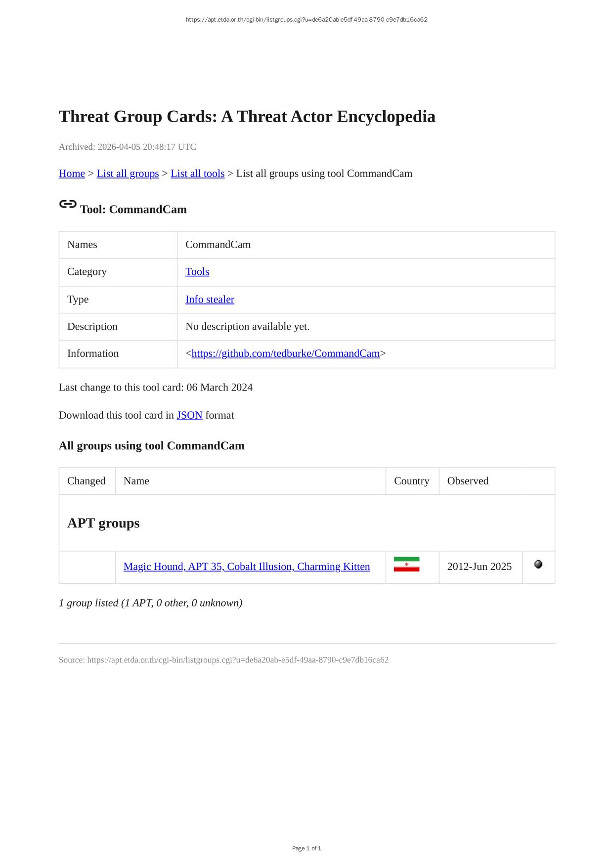
Task: Open the Magic Hound, APT 35 group link
Action: 247,566
